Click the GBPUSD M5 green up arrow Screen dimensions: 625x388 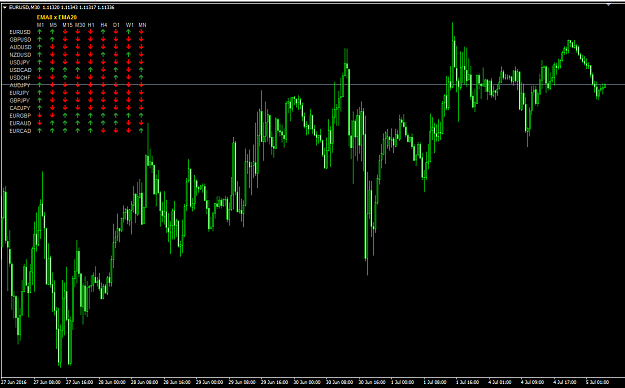pos(52,39)
